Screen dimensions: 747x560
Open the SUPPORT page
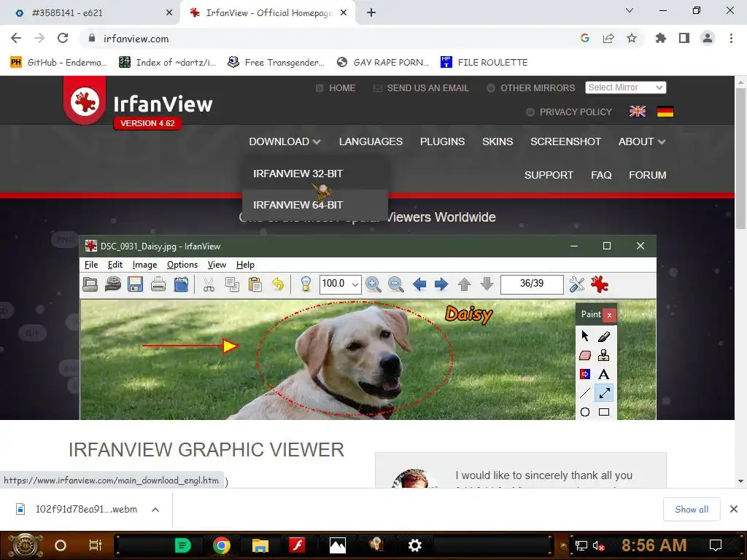(x=549, y=175)
